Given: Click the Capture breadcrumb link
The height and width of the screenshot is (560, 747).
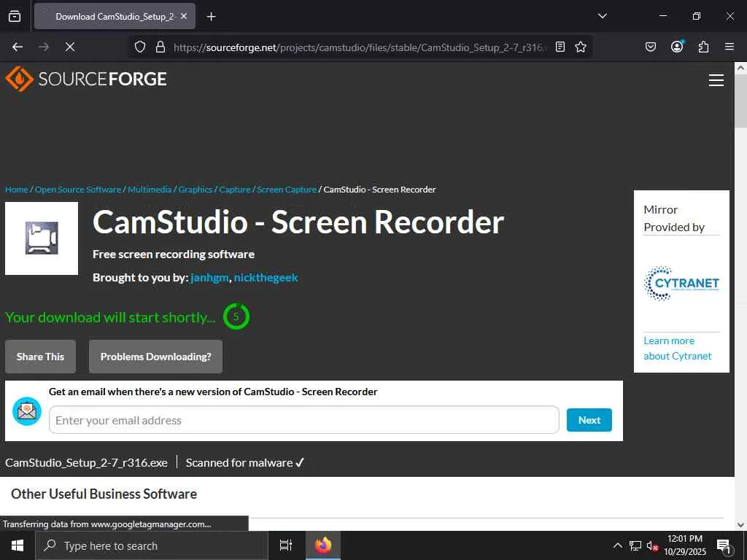Looking at the screenshot, I should click(x=234, y=190).
